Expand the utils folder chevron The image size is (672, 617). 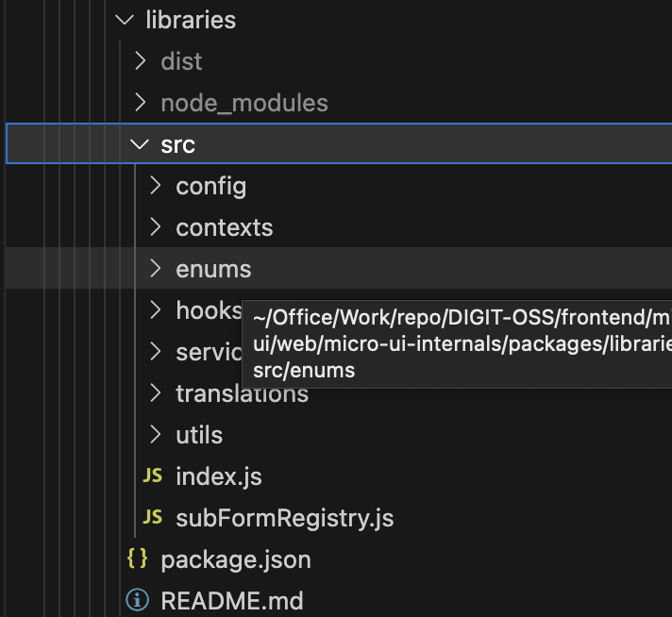155,435
